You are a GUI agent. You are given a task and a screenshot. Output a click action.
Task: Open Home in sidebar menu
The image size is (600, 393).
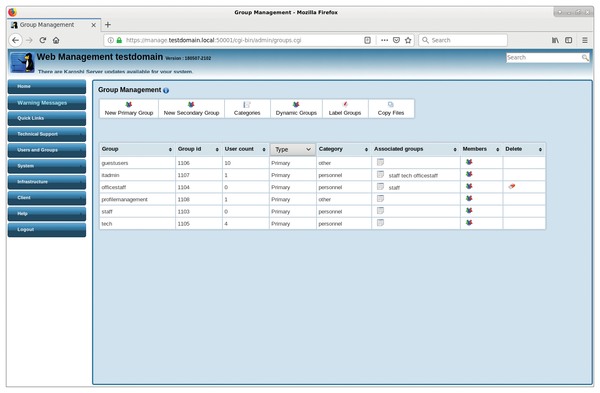pyautogui.click(x=47, y=86)
